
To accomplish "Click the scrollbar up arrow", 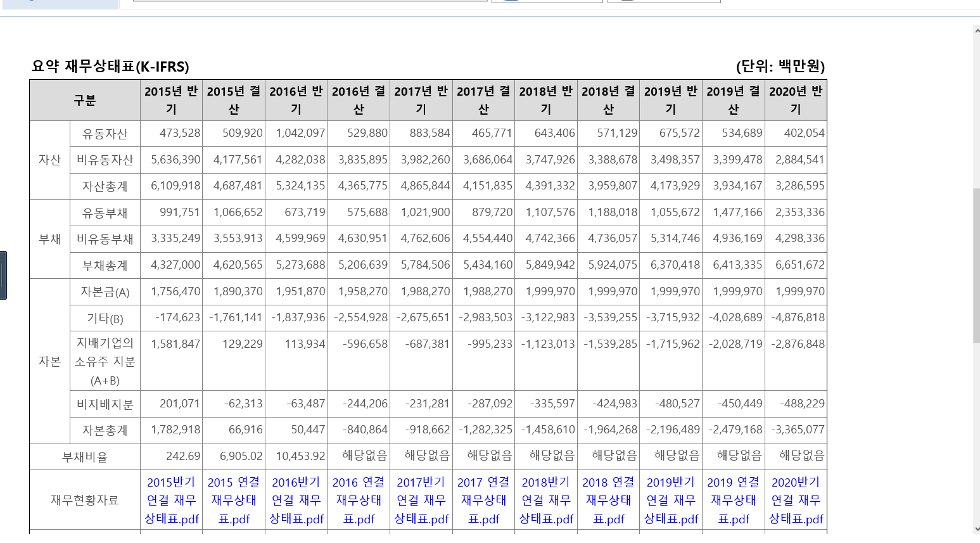I will tap(976, 30).
